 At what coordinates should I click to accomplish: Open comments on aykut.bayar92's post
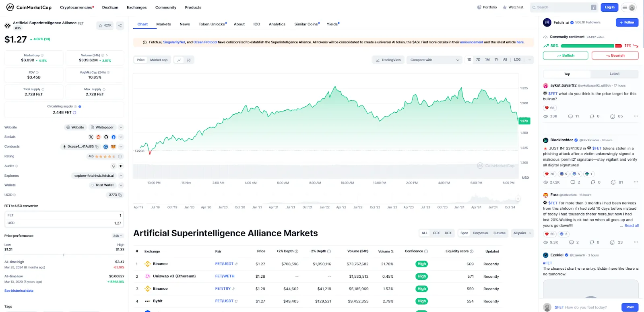570,116
